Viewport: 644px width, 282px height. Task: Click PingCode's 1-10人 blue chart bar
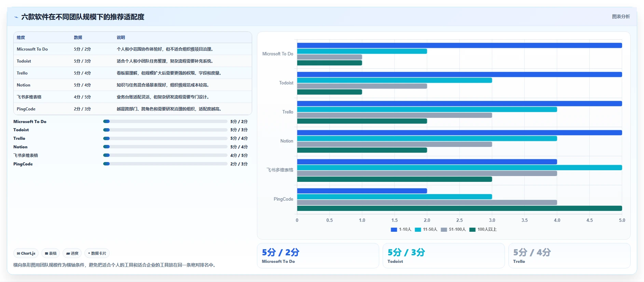[362, 191]
